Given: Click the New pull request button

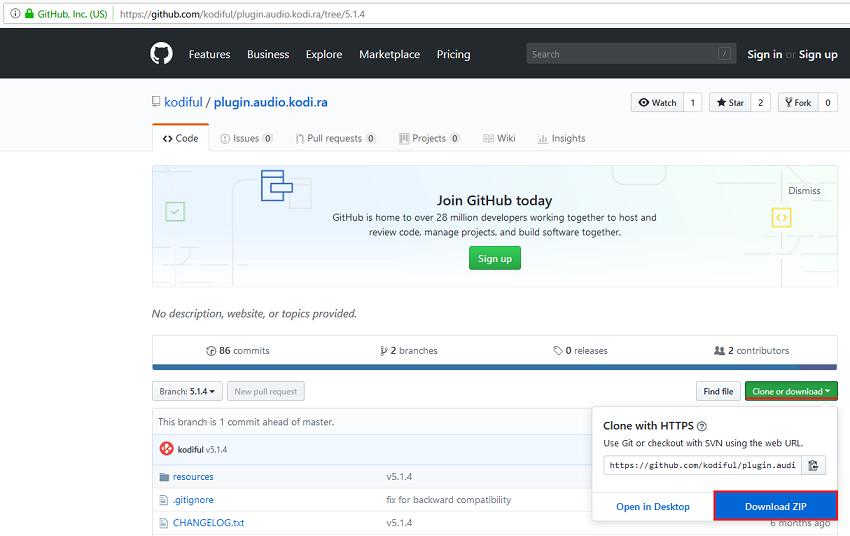Looking at the screenshot, I should click(266, 391).
